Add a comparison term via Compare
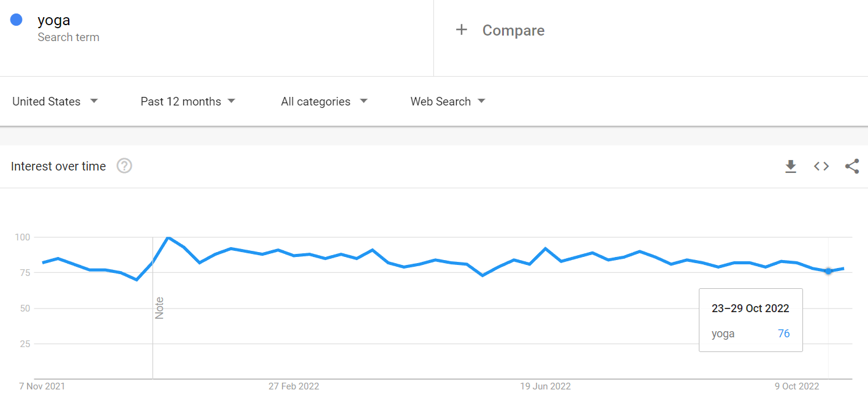Screen dimensions: 868x406 coord(513,29)
